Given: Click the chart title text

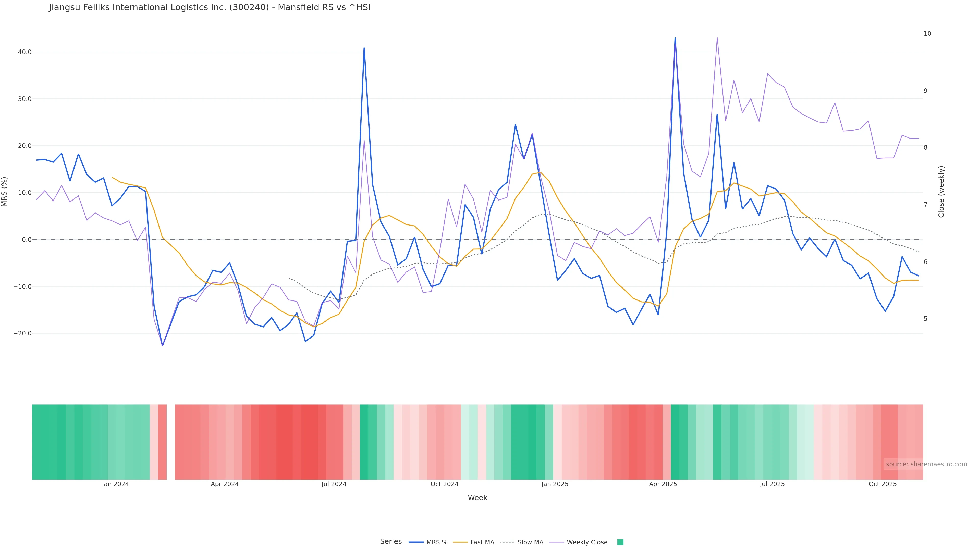Looking at the screenshot, I should point(210,8).
